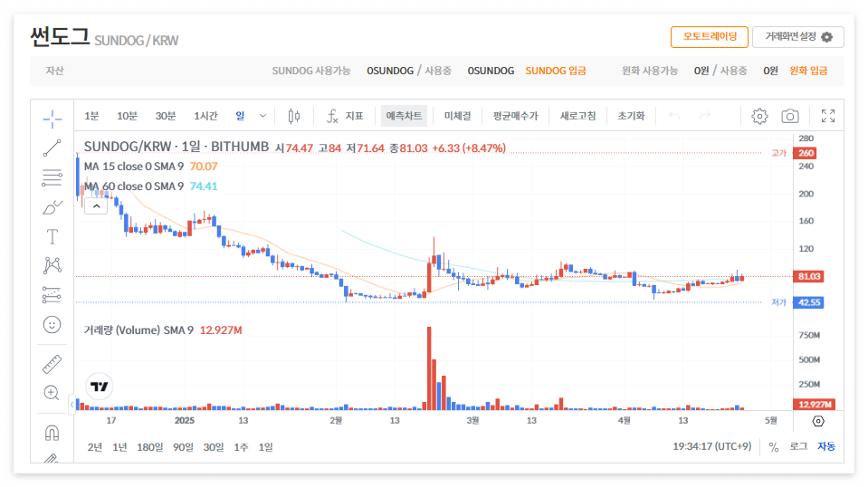Click the 12.927M volume label
Image resolution: width=868 pixels, height=487 pixels.
point(815,405)
